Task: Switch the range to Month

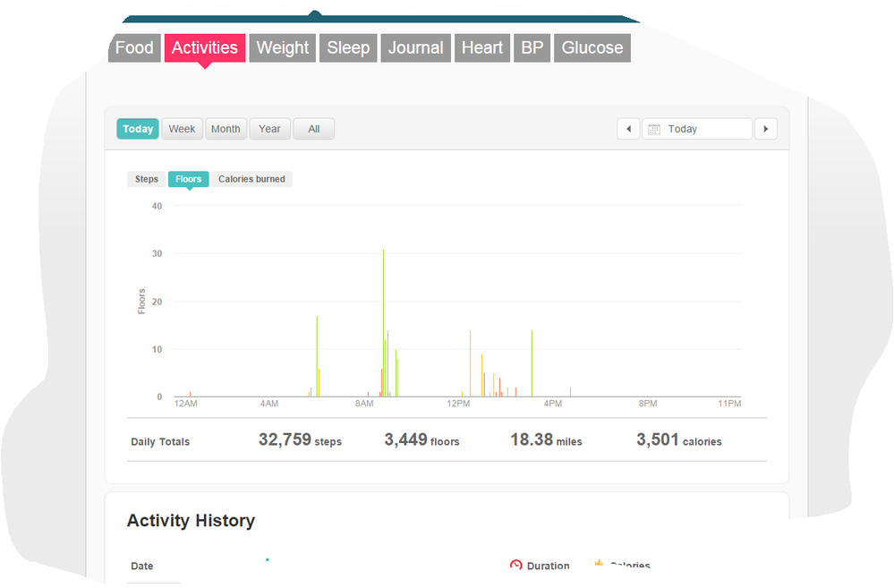Action: pyautogui.click(x=226, y=129)
